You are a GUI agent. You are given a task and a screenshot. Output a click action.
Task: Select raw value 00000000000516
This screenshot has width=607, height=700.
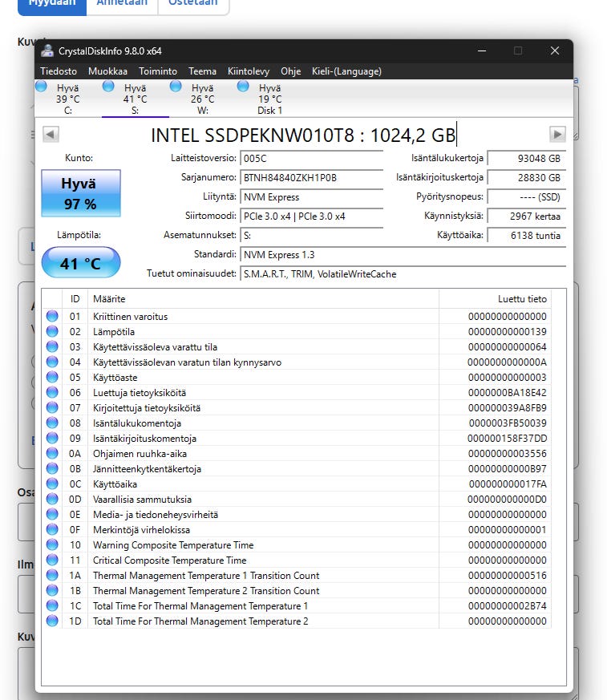508,576
